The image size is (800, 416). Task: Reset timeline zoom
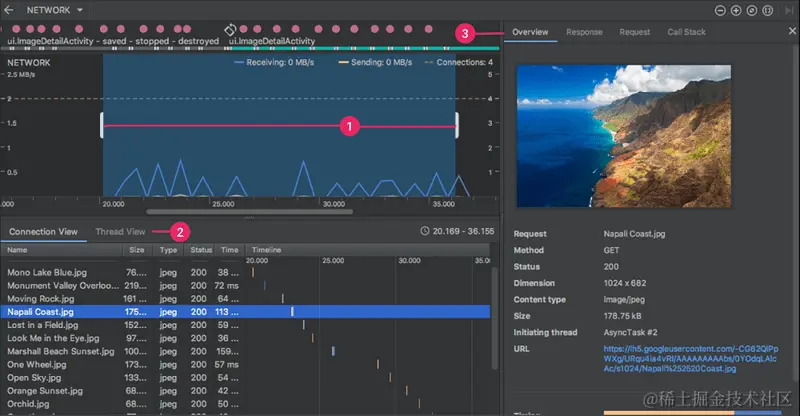click(752, 10)
